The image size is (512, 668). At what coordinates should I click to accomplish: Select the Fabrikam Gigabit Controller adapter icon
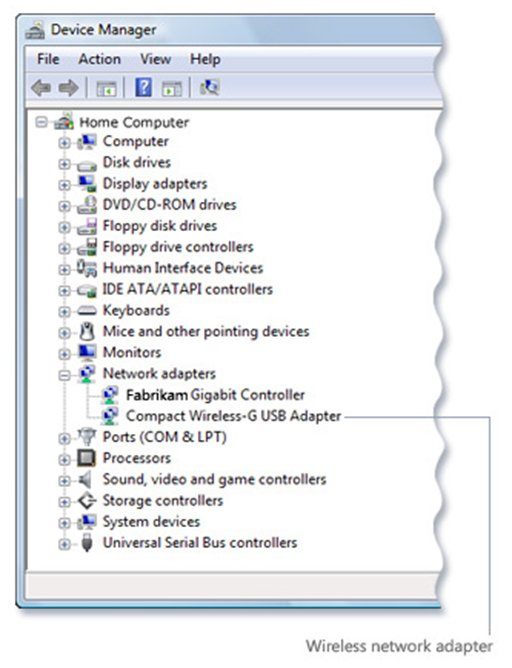(110, 395)
